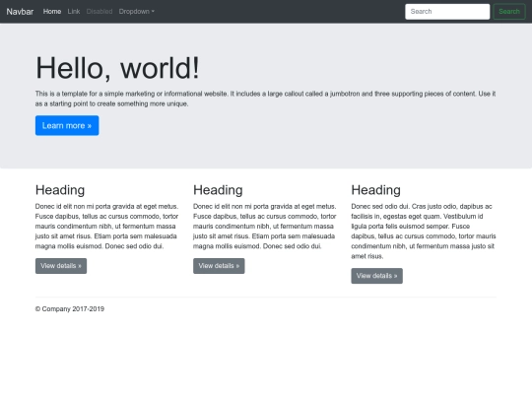Select the left column Heading title

pyautogui.click(x=60, y=190)
